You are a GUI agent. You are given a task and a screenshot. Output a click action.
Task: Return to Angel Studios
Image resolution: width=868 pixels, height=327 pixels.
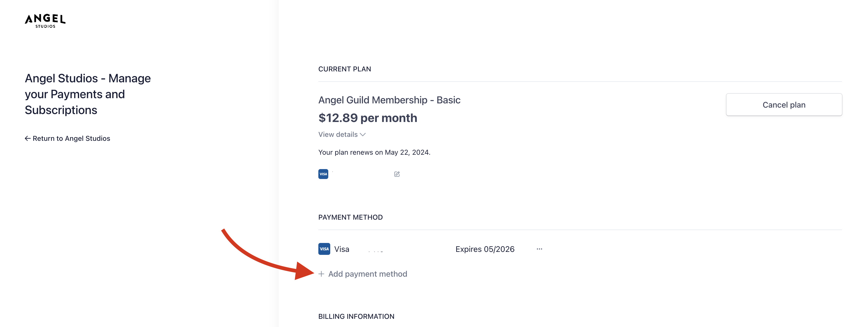pos(67,138)
